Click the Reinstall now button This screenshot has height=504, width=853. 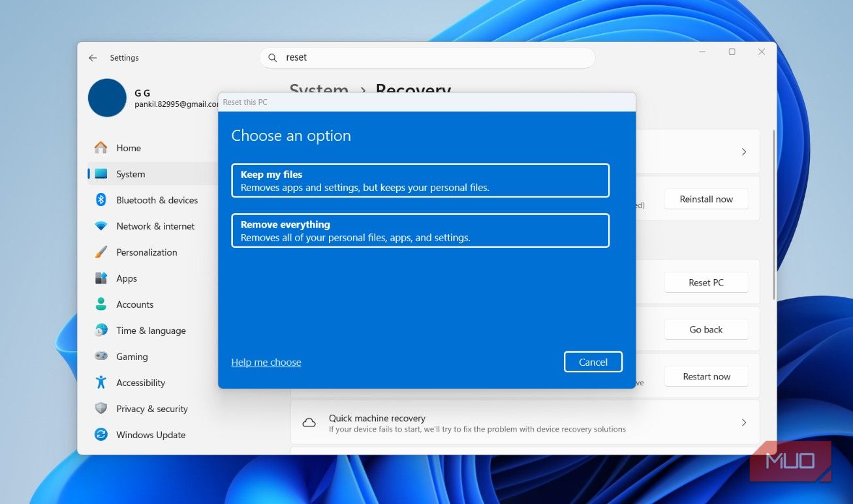[x=706, y=199]
